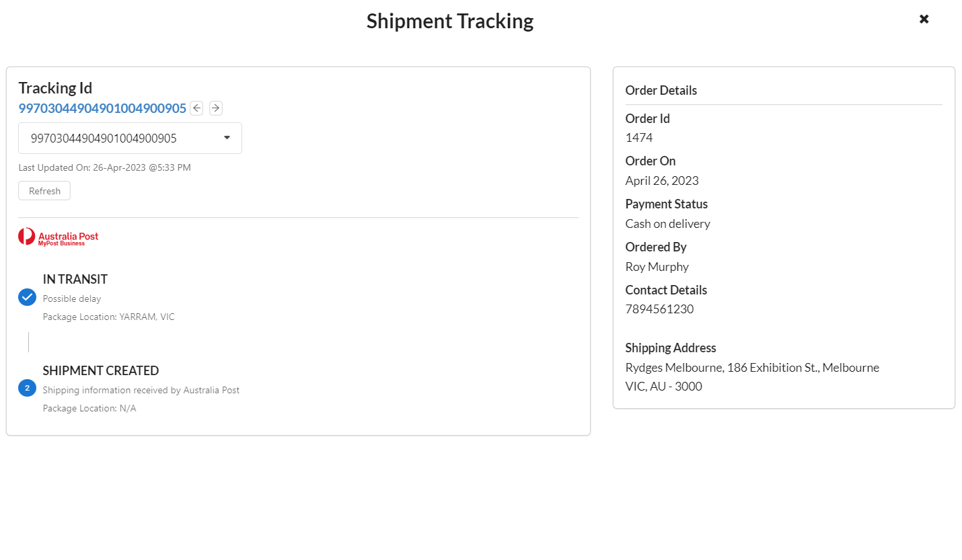Click the Australia Post MyPost Business logo

pos(59,237)
